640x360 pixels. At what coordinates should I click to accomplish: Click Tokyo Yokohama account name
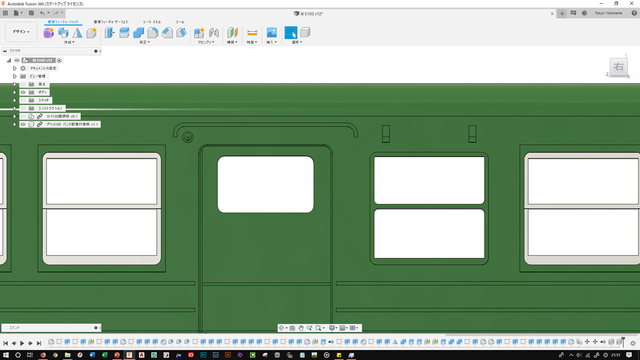[x=608, y=13]
